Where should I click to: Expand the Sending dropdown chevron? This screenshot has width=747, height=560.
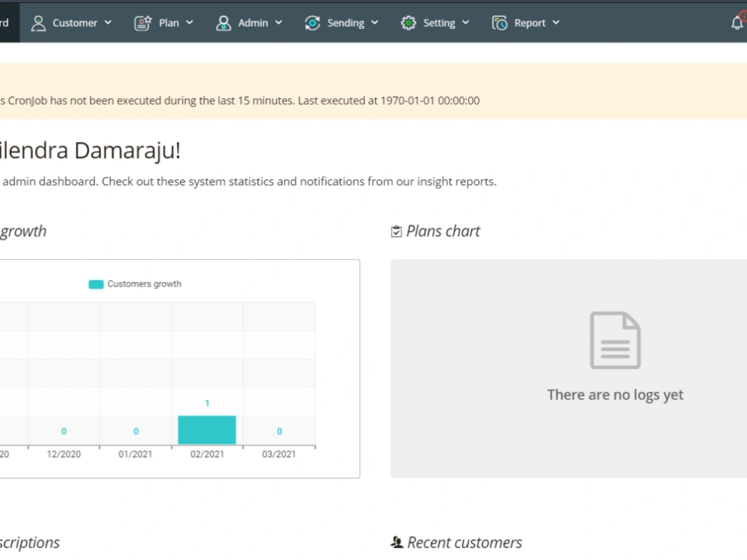[375, 22]
